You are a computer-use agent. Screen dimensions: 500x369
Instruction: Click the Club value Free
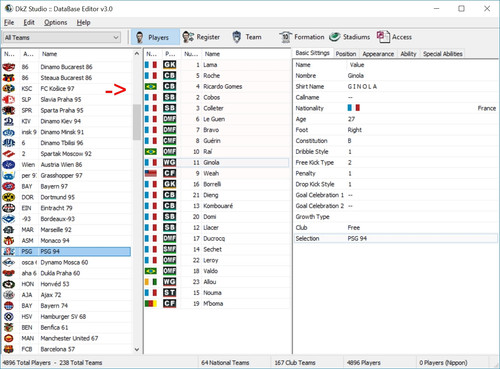(x=354, y=227)
